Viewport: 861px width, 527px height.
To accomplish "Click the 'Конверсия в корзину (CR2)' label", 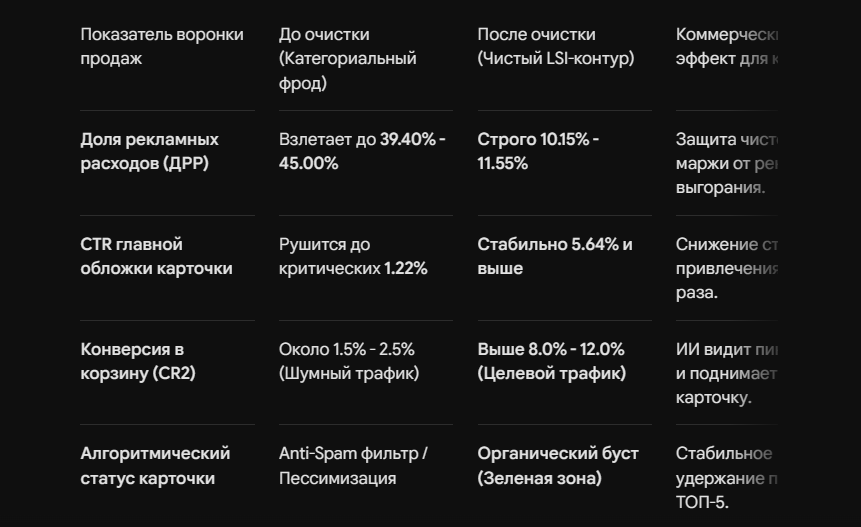I will pyautogui.click(x=138, y=361).
